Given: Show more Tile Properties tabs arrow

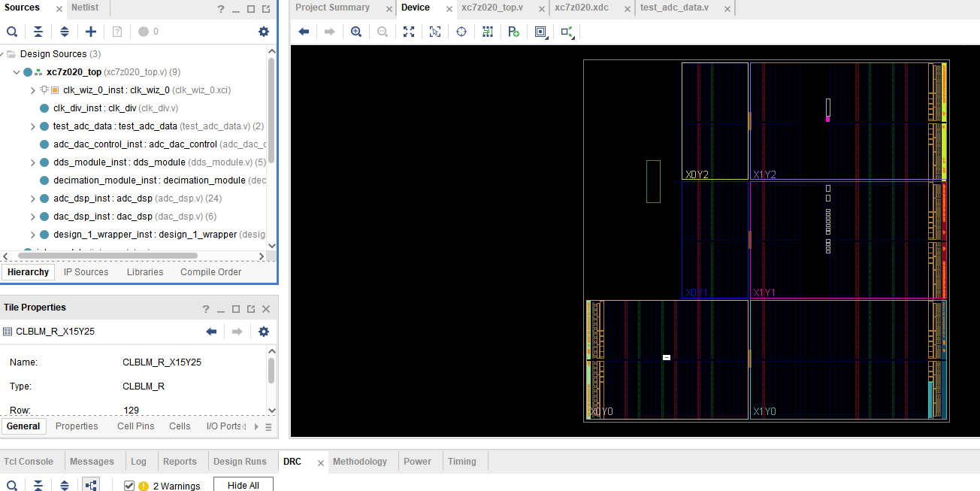Looking at the screenshot, I should point(256,426).
